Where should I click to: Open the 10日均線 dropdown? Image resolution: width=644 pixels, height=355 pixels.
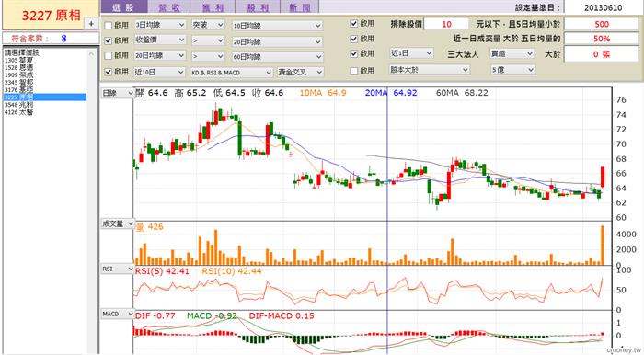277,26
